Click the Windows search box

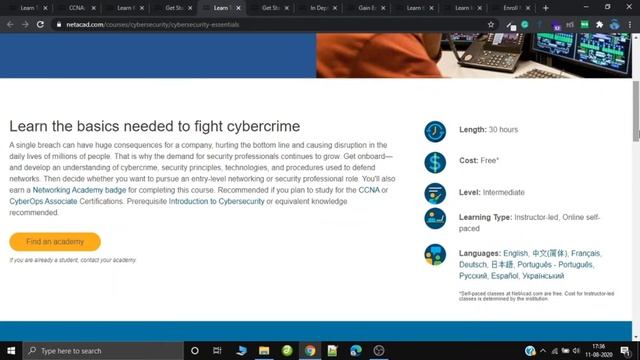[103, 351]
